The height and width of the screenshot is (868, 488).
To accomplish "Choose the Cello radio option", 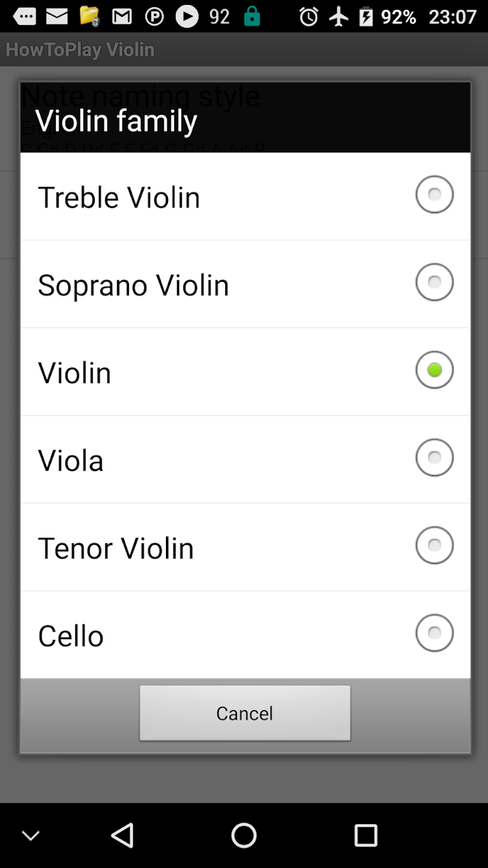I will click(434, 634).
